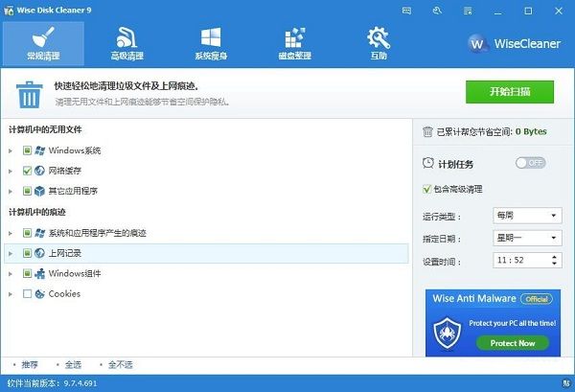Expand the Windows系统 tree row
This screenshot has width=575, height=392.
tap(11, 150)
